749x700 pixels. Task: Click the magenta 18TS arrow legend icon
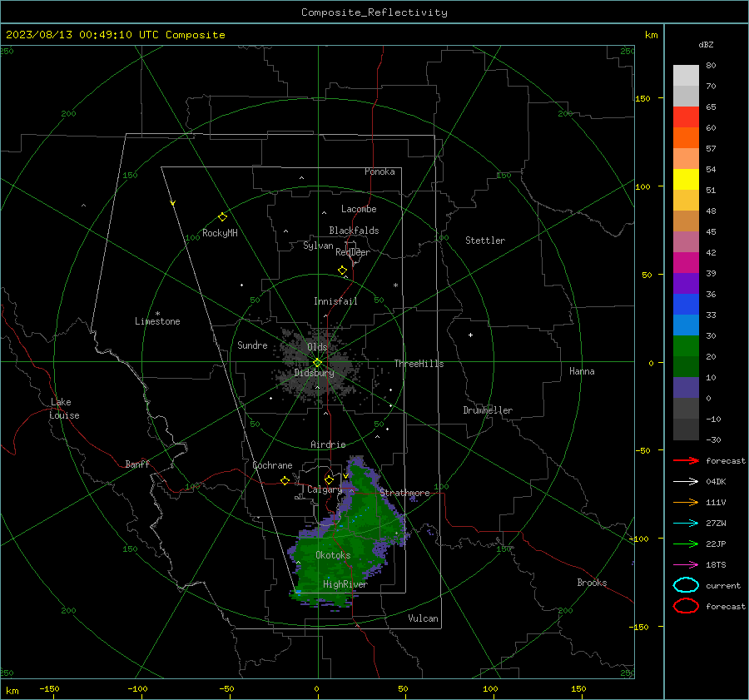click(x=686, y=565)
